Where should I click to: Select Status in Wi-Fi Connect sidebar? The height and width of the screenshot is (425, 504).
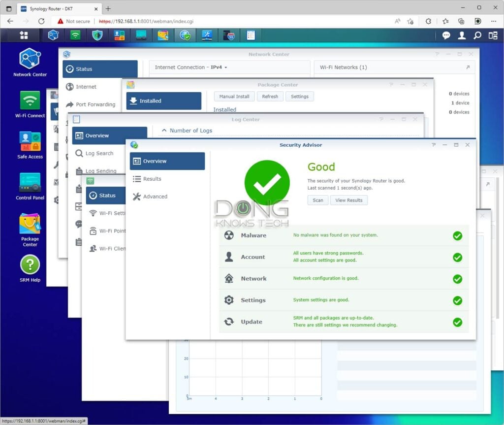[106, 196]
